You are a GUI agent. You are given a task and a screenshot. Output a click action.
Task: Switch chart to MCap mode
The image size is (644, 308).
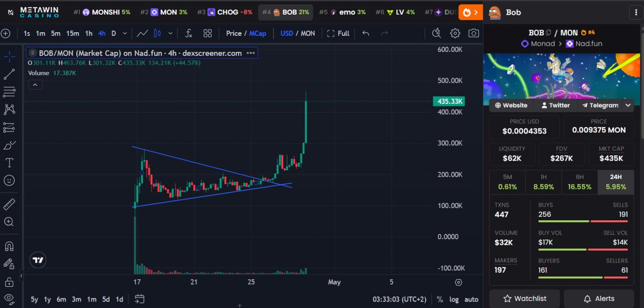[258, 33]
